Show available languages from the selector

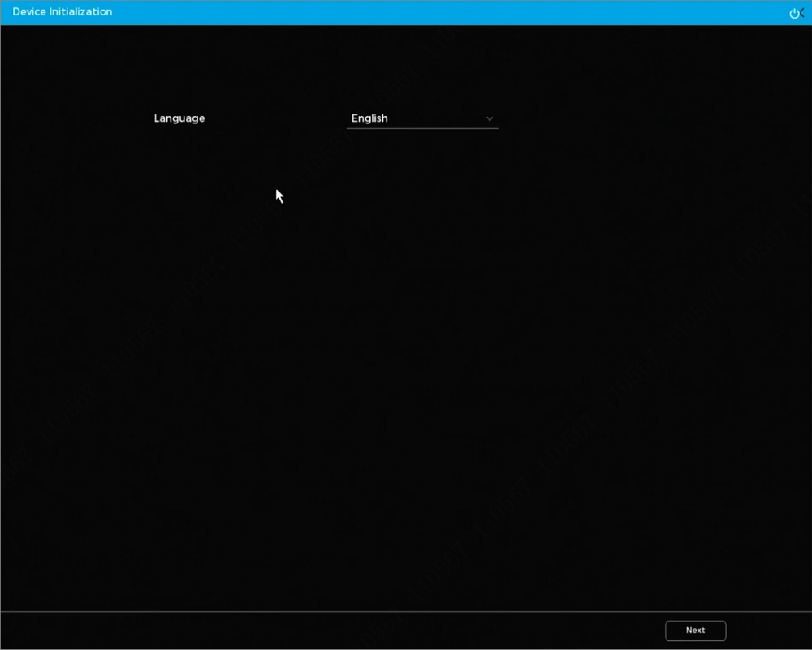[422, 118]
